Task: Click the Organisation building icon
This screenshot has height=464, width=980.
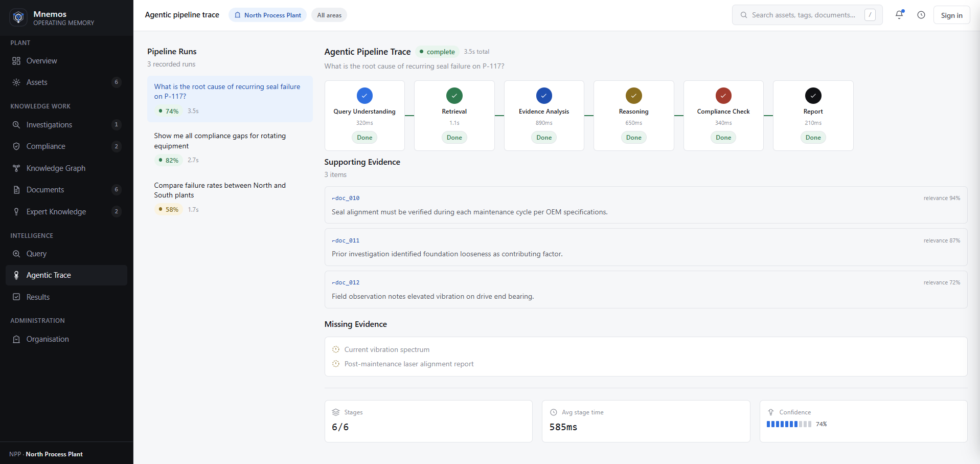Action: [16, 339]
